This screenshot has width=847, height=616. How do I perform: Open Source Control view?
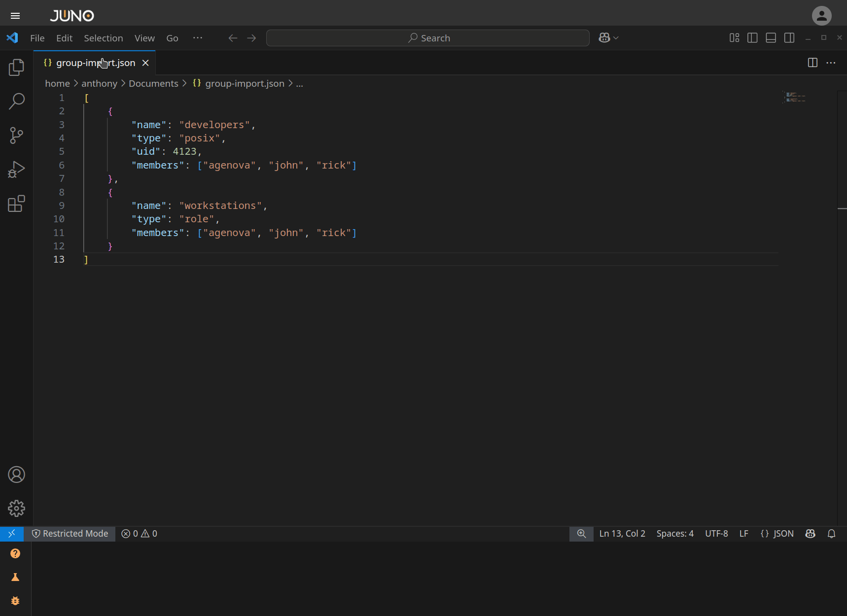pyautogui.click(x=16, y=135)
